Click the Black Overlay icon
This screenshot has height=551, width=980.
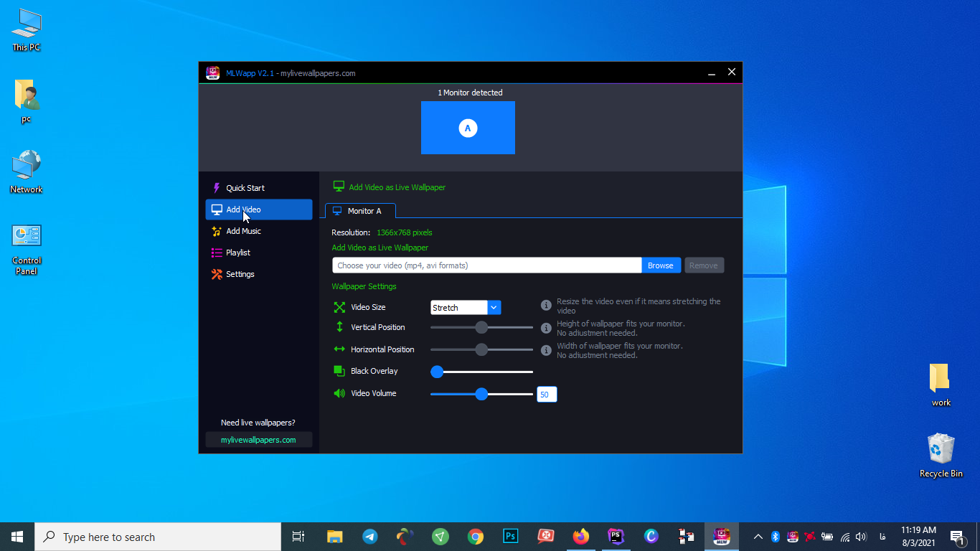[x=339, y=371]
